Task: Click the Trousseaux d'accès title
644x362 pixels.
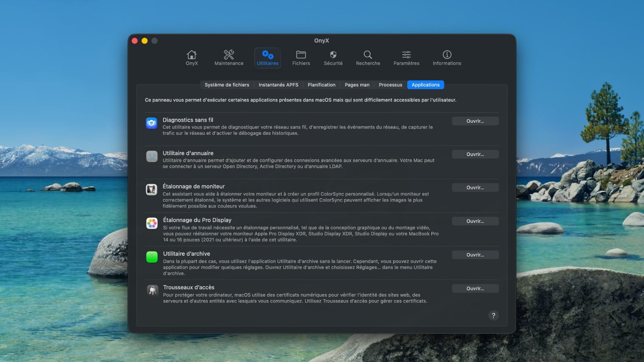Action: point(189,287)
